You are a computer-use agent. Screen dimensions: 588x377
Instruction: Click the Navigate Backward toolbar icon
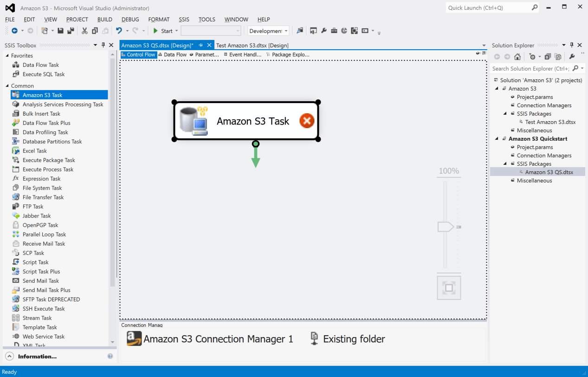pos(14,31)
